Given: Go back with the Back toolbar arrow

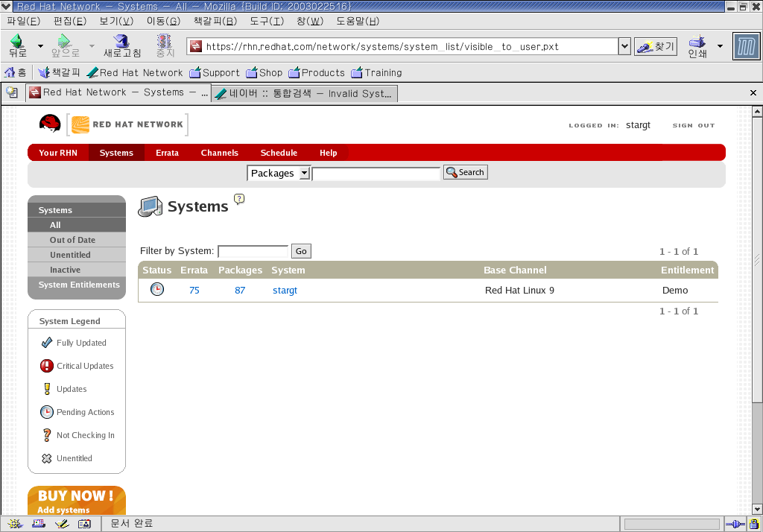Looking at the screenshot, I should point(18,45).
